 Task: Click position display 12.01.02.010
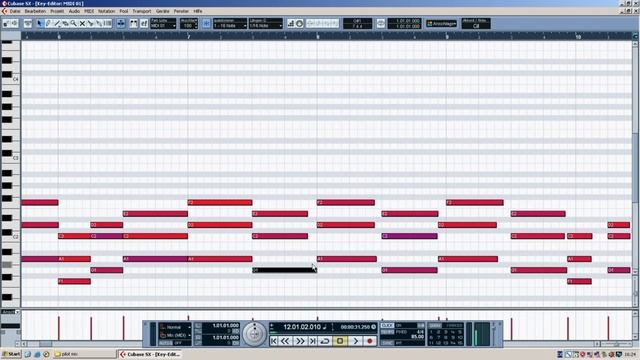(302, 327)
